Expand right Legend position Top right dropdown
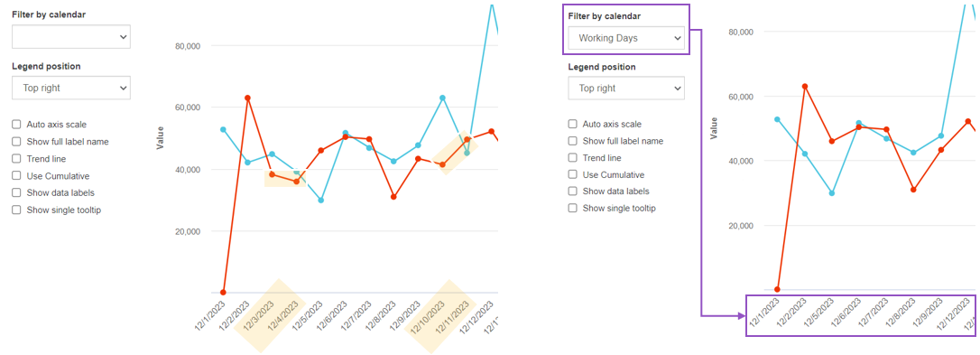Viewport: 980px width, 355px height. pos(626,89)
